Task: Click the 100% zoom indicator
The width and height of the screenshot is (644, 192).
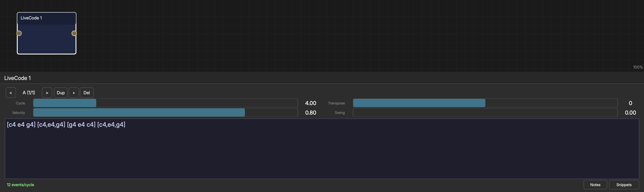Action: pos(638,67)
